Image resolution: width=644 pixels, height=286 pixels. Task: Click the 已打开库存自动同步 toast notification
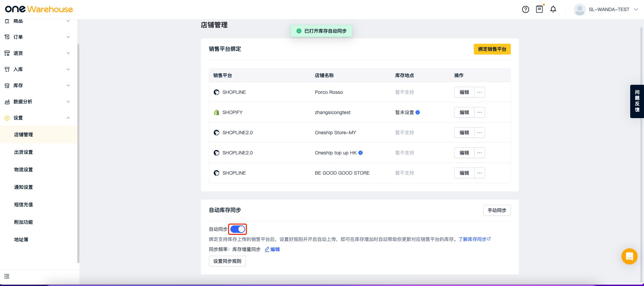tap(321, 31)
